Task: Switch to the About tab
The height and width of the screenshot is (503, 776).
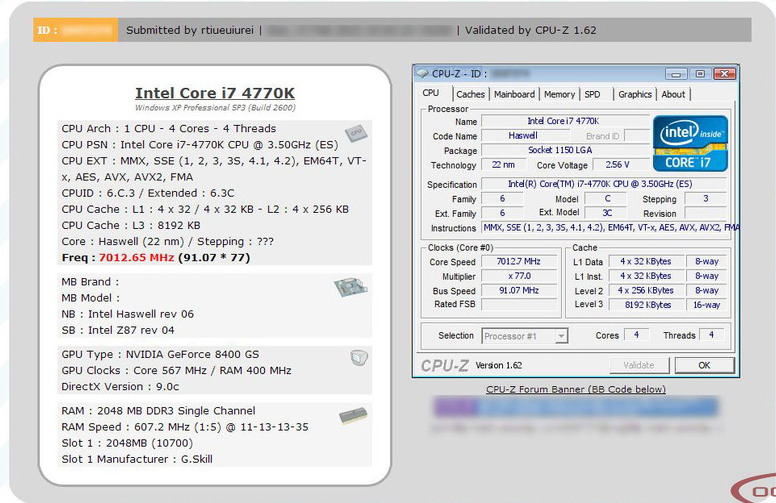Action: (673, 94)
